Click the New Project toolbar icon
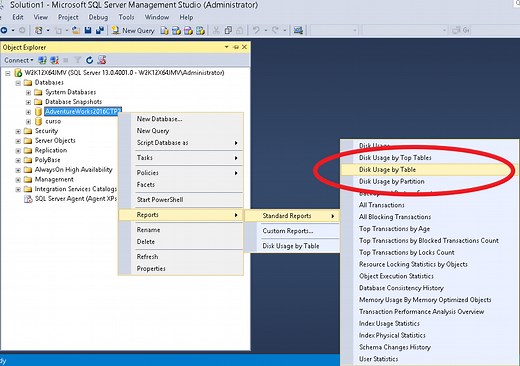This screenshot has height=366, width=520. [39, 30]
